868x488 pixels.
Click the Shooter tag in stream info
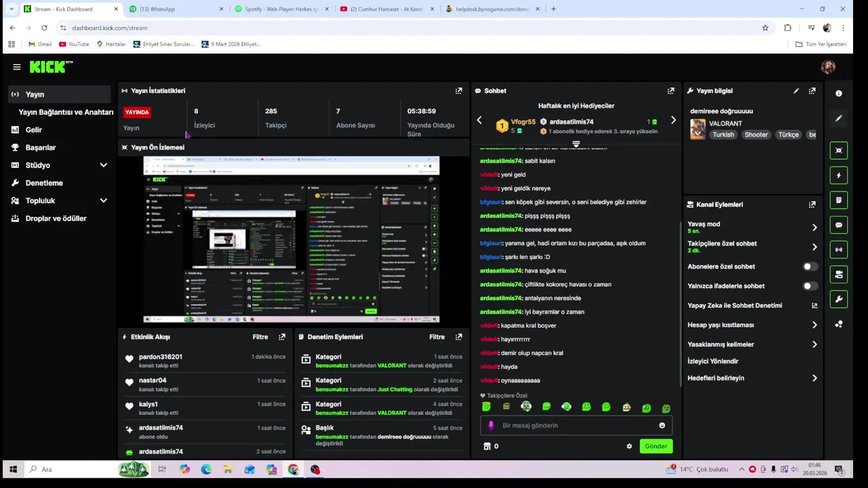click(x=756, y=135)
